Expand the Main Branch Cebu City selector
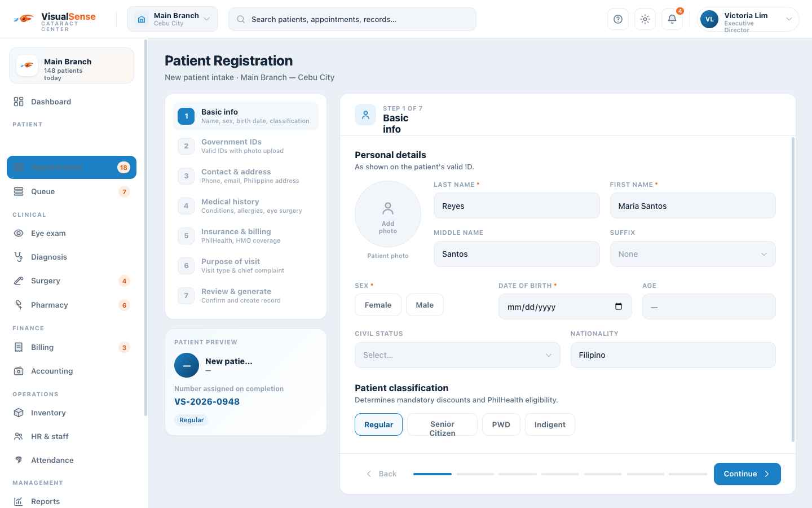The height and width of the screenshot is (508, 812). (173, 19)
